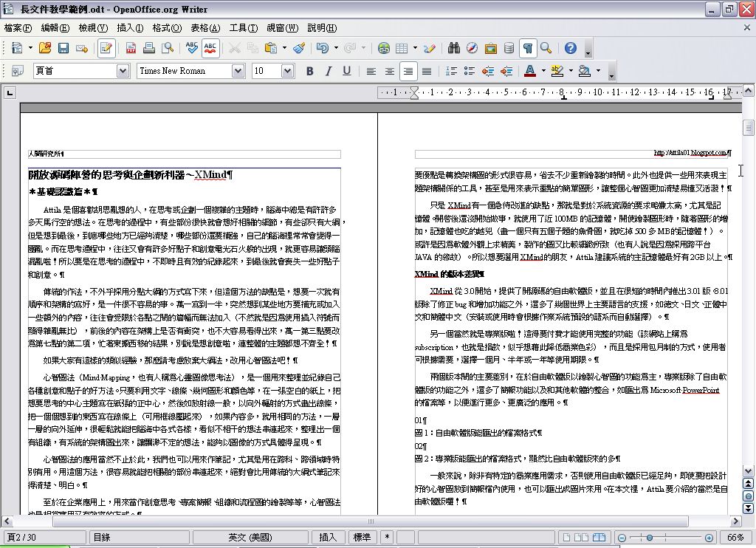Open Table insert dropdown arrow

tap(415, 48)
